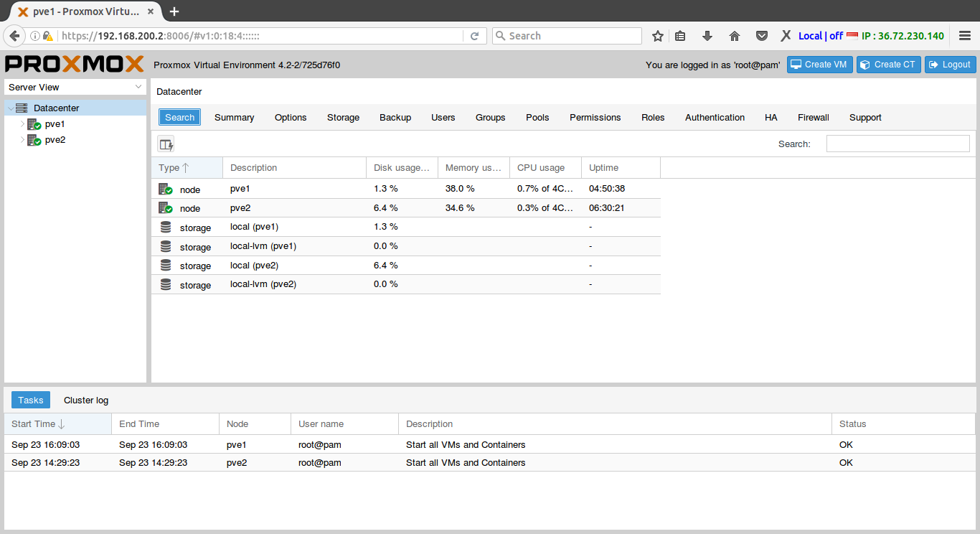This screenshot has width=980, height=534.
Task: Open the browser bookmarks list icon
Action: [x=681, y=36]
